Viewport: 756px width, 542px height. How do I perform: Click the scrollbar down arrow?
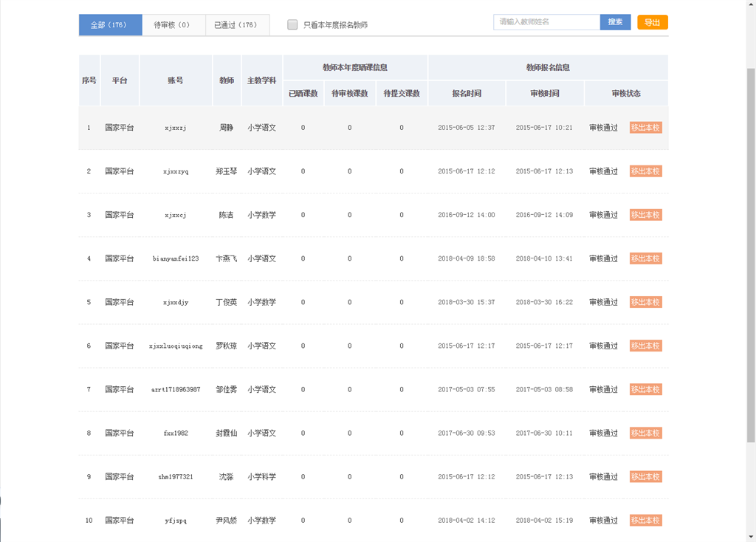[x=751, y=537]
